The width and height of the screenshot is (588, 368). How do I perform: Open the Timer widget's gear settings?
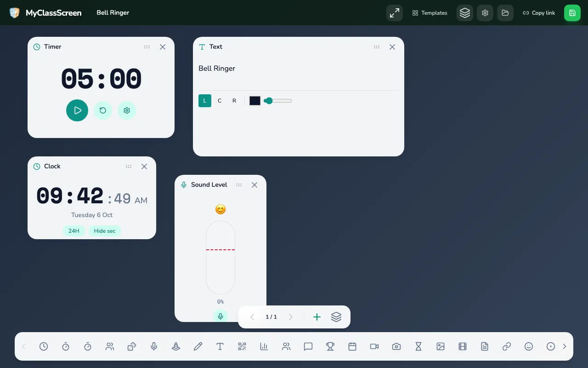[x=127, y=110]
